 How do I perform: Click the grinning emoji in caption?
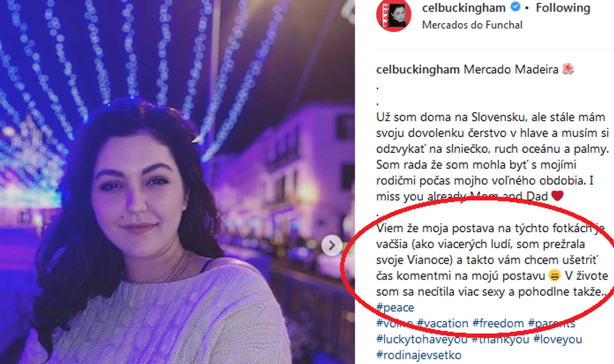(x=554, y=276)
